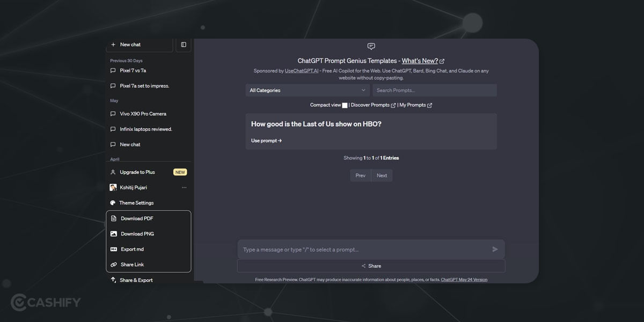Click external link icon after What's New
The image size is (644, 322).
pyautogui.click(x=442, y=61)
